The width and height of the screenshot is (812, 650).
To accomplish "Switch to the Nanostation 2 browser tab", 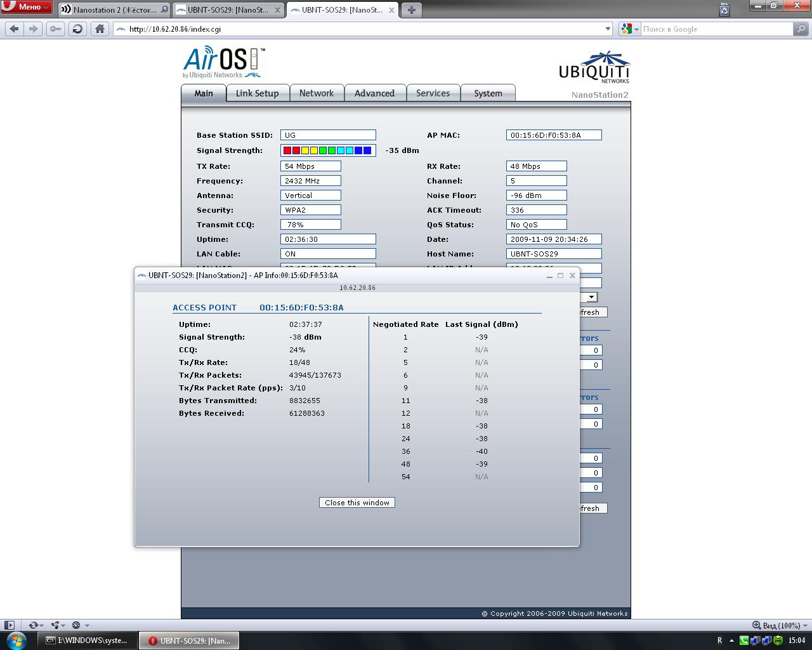I will click(111, 10).
